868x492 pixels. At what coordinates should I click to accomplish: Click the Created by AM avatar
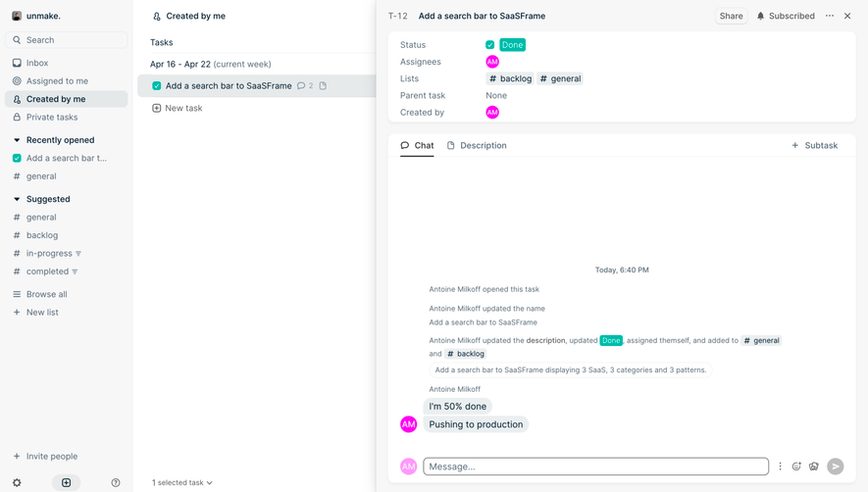point(492,113)
